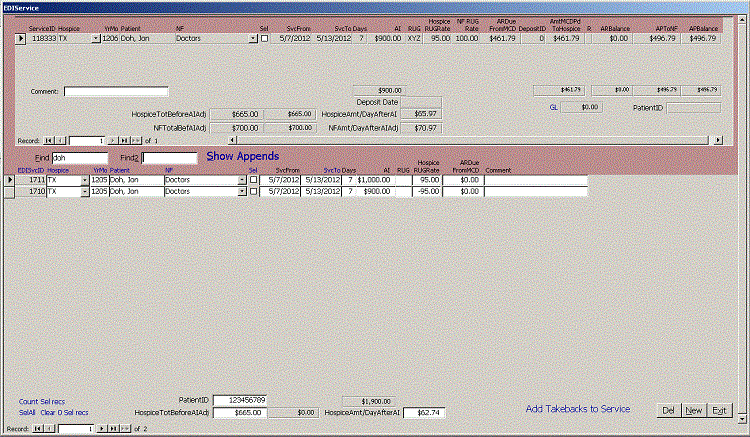This screenshot has width=750, height=437.
Task: Go to next record in bottom navigator
Action: 101,429
